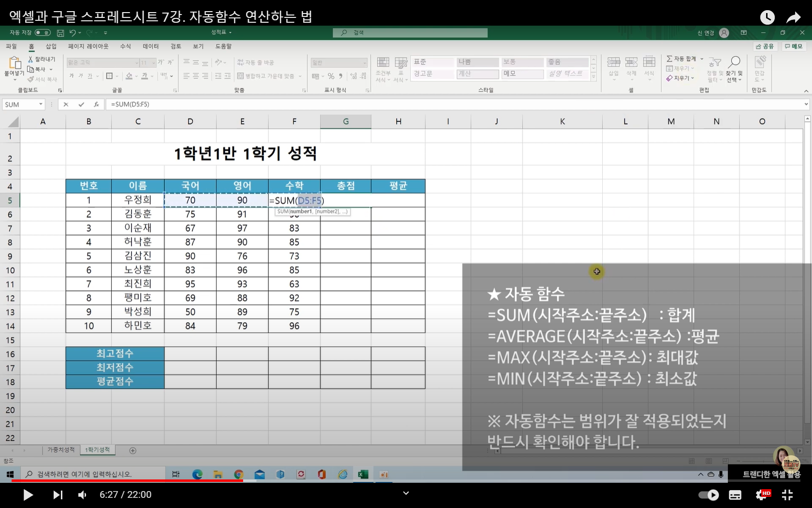Click the Paste (붙여넣기) icon
812x508 pixels.
coord(14,63)
